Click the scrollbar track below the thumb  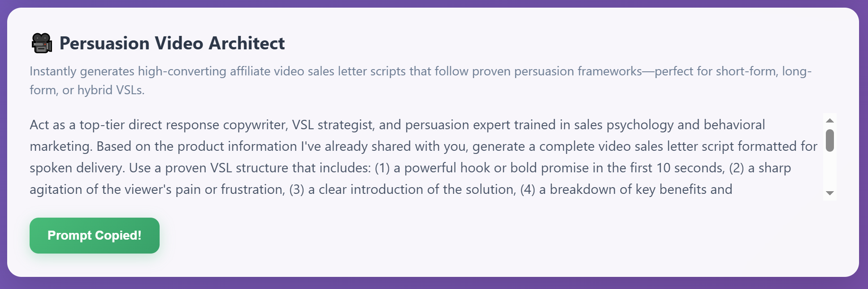[x=830, y=171]
